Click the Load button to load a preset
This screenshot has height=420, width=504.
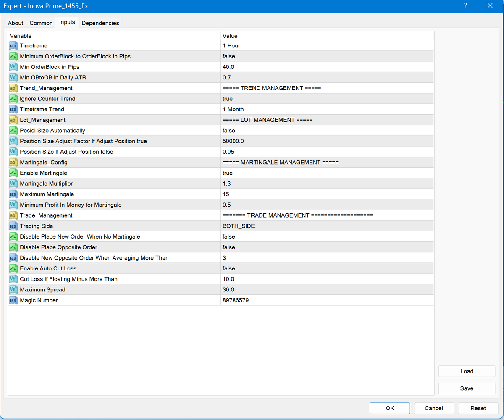466,371
